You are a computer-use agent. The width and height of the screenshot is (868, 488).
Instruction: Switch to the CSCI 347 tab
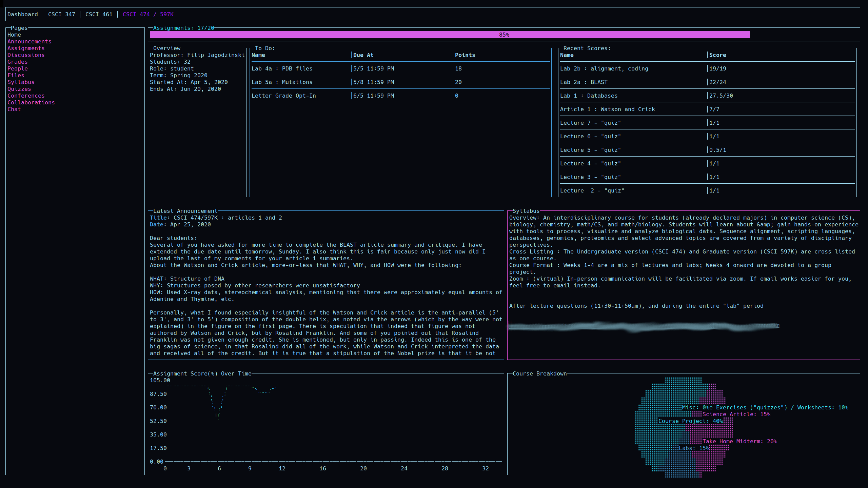61,14
